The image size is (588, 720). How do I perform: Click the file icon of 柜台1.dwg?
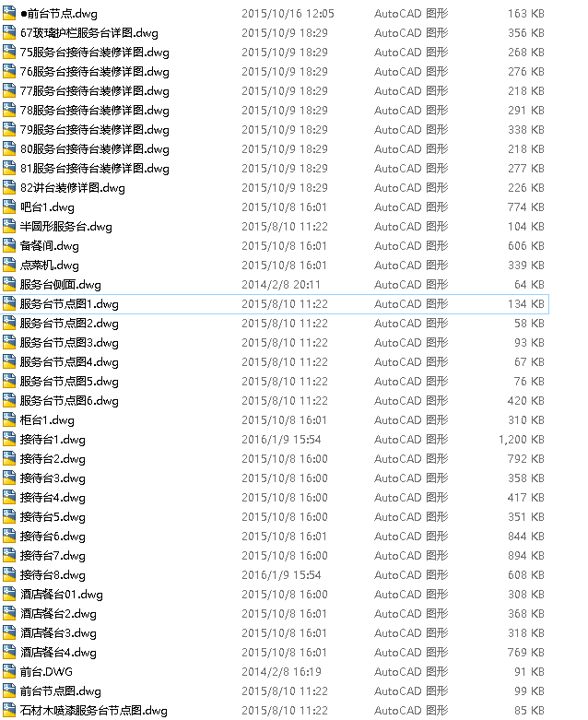(x=9, y=420)
